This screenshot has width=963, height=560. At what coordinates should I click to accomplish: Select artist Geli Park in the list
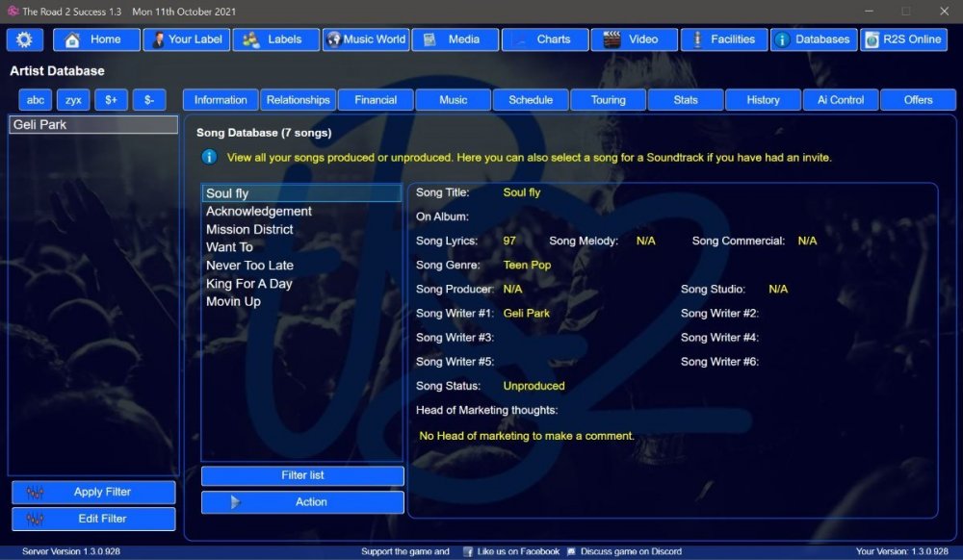pos(92,125)
